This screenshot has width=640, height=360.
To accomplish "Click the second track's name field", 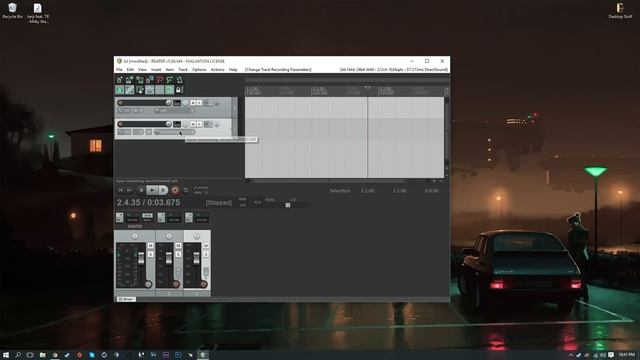I will (144, 124).
